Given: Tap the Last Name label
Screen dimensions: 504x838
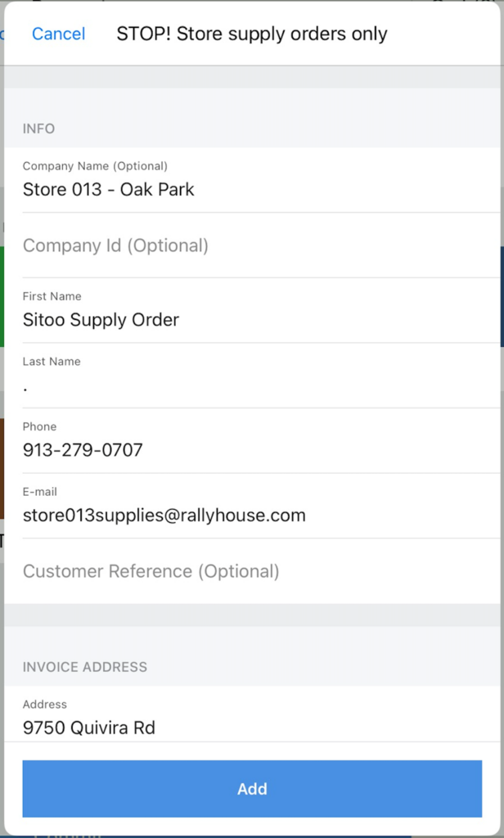Looking at the screenshot, I should [x=52, y=361].
